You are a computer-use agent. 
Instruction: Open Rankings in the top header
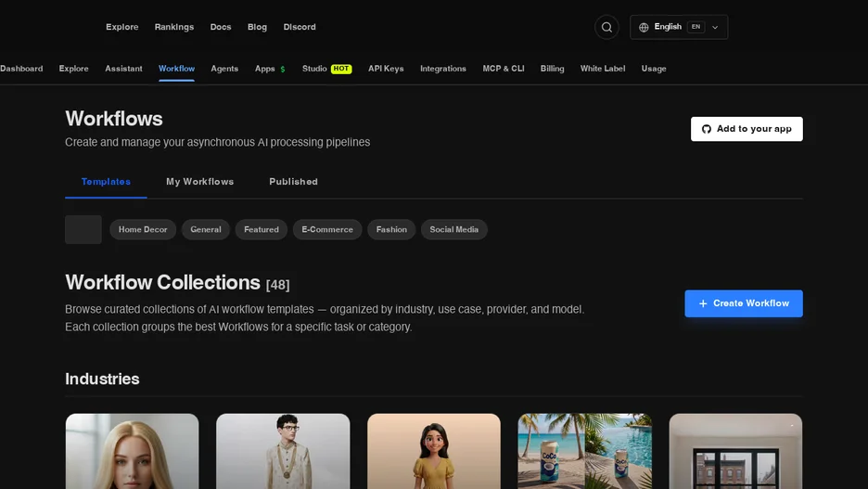tap(173, 27)
